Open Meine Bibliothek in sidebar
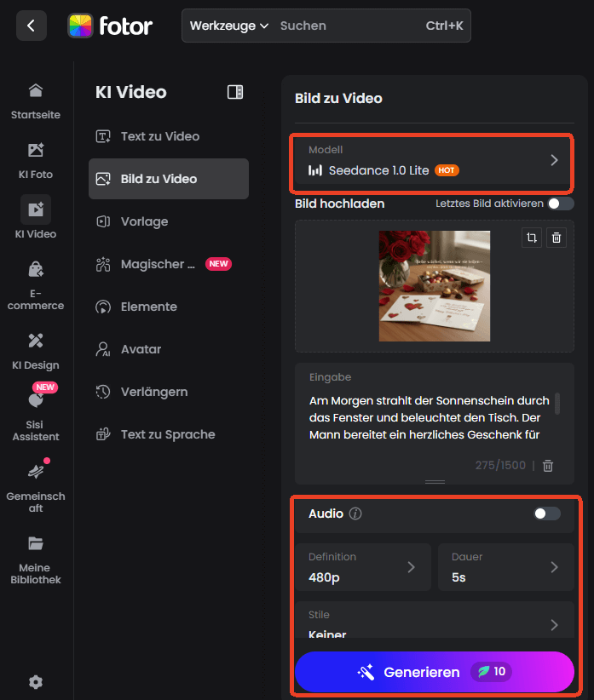This screenshot has width=594, height=700. [35, 559]
